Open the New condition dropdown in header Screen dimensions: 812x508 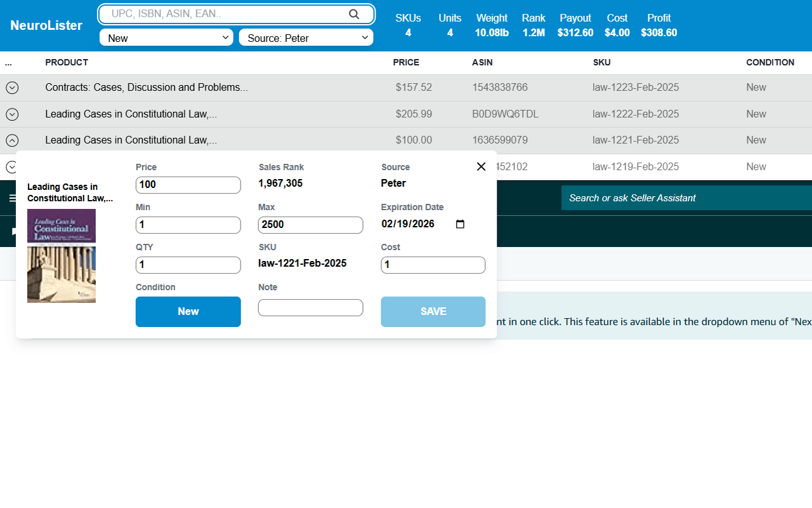click(166, 38)
